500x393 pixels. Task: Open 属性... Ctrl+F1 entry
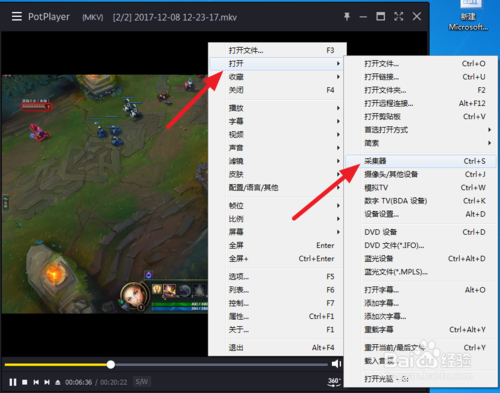(277, 316)
